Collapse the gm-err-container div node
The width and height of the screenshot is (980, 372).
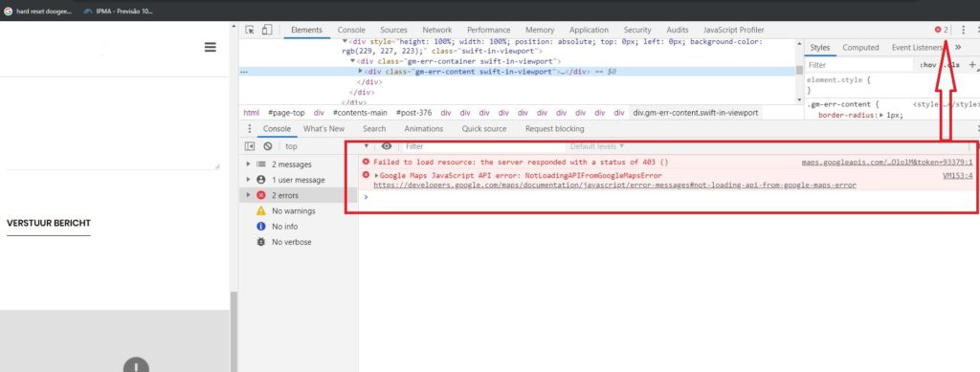352,62
